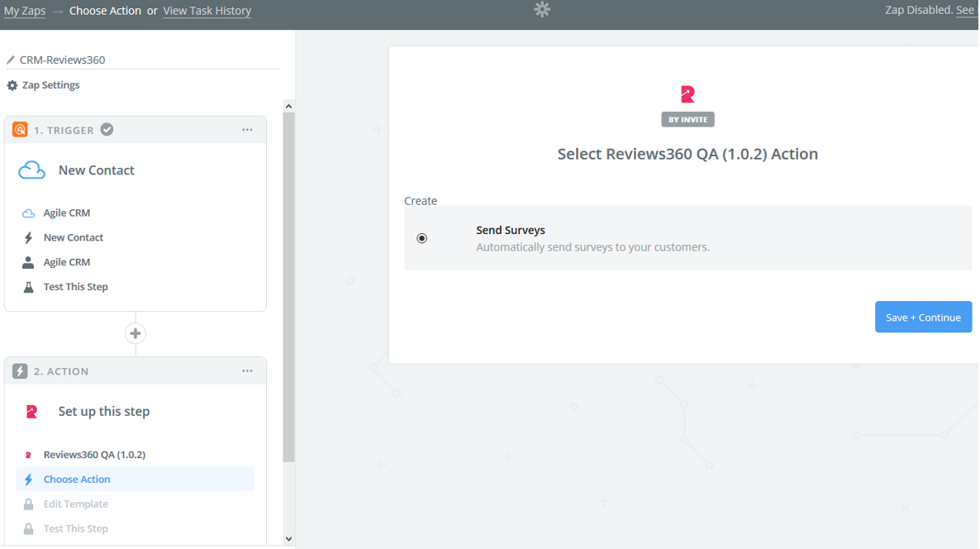Click the Reviews360 logo by Set up this step

[31, 412]
